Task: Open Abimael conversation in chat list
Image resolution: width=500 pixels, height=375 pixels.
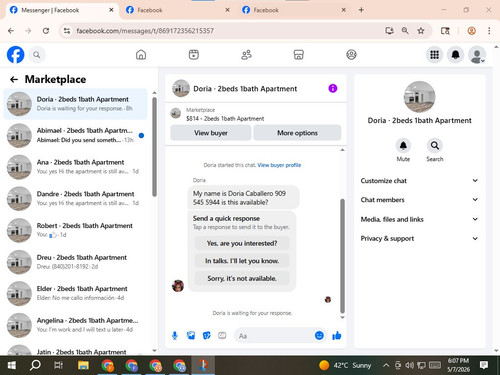Action: [75, 135]
